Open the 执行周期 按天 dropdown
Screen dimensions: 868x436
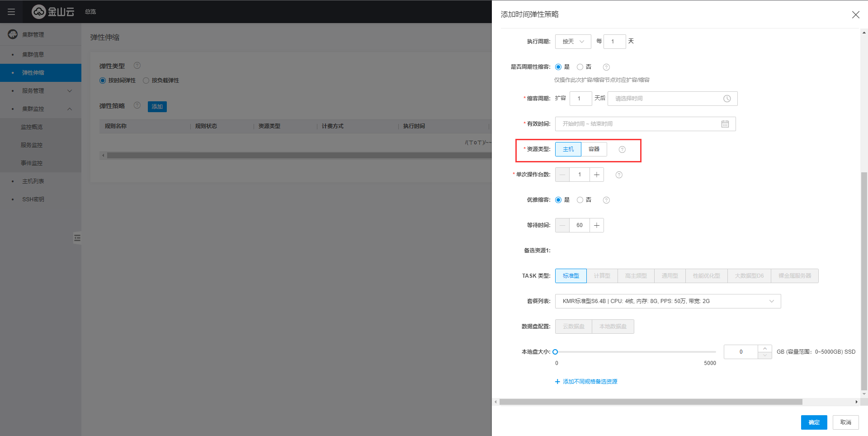coord(573,42)
